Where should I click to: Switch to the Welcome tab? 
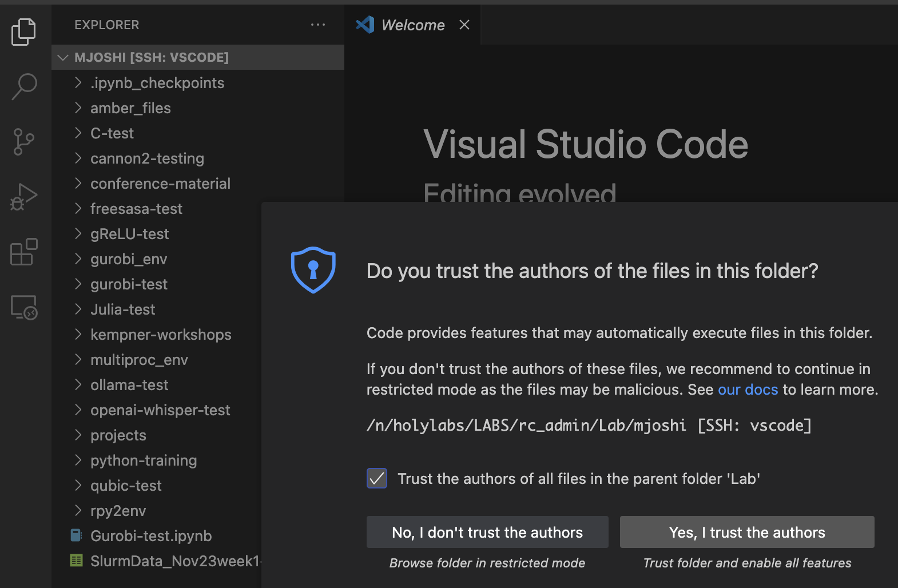tap(412, 25)
